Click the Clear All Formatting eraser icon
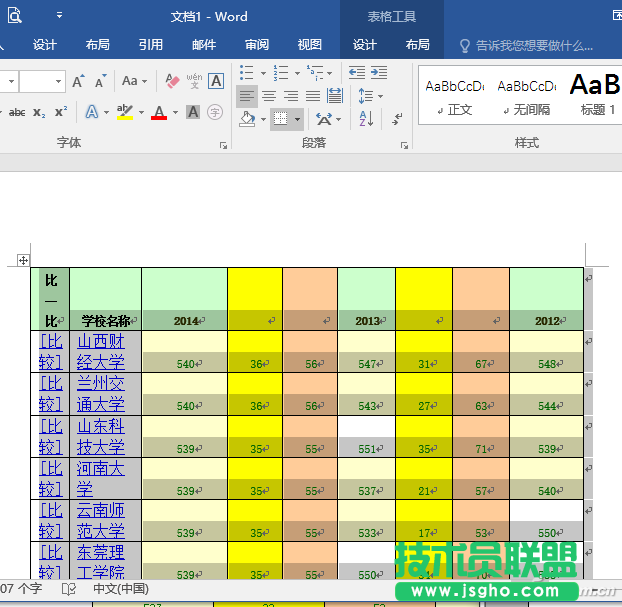This screenshot has width=622, height=607. tap(171, 81)
